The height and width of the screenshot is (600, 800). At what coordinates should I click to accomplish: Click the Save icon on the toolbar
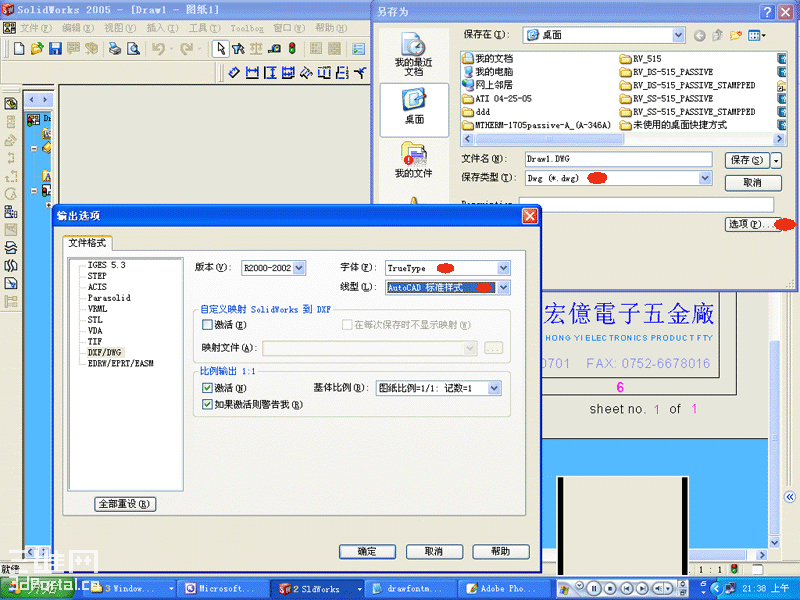pyautogui.click(x=55, y=48)
